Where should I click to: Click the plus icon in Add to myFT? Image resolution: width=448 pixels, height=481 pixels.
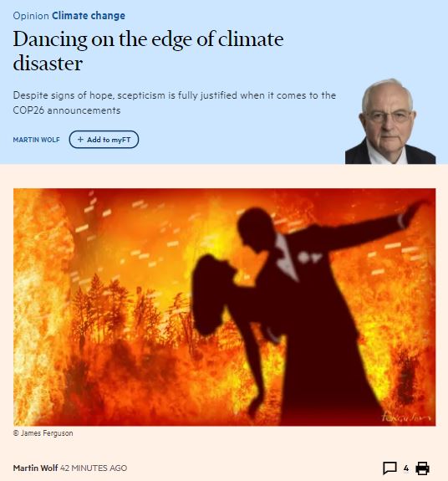pyautogui.click(x=80, y=140)
